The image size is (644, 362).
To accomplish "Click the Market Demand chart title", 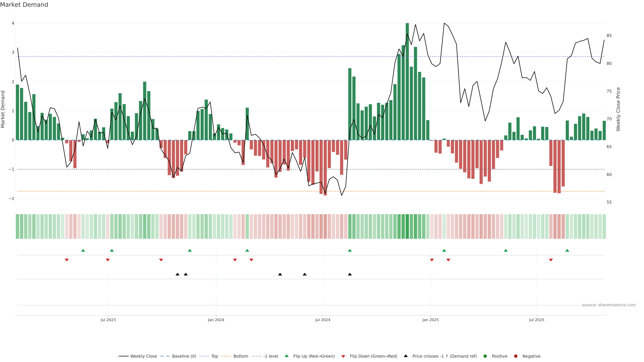I will (24, 5).
